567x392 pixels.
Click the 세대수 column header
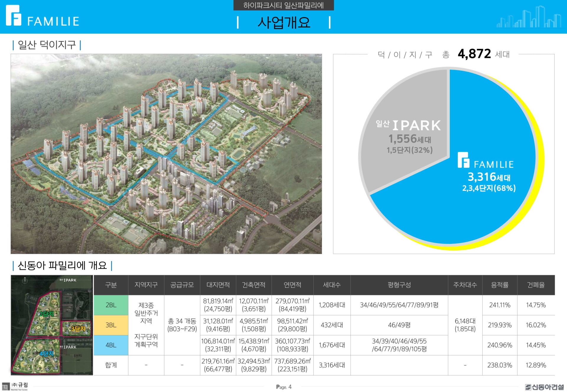332,285
